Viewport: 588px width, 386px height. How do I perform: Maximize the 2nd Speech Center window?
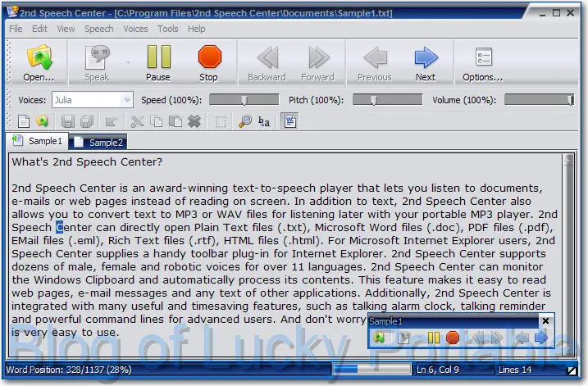557,13
